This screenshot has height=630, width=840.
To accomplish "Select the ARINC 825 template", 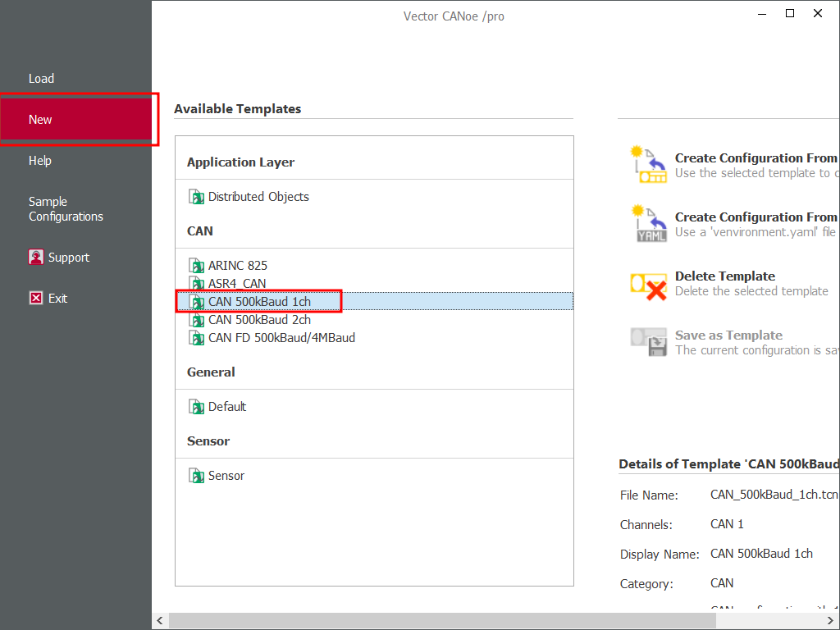I will (x=237, y=266).
